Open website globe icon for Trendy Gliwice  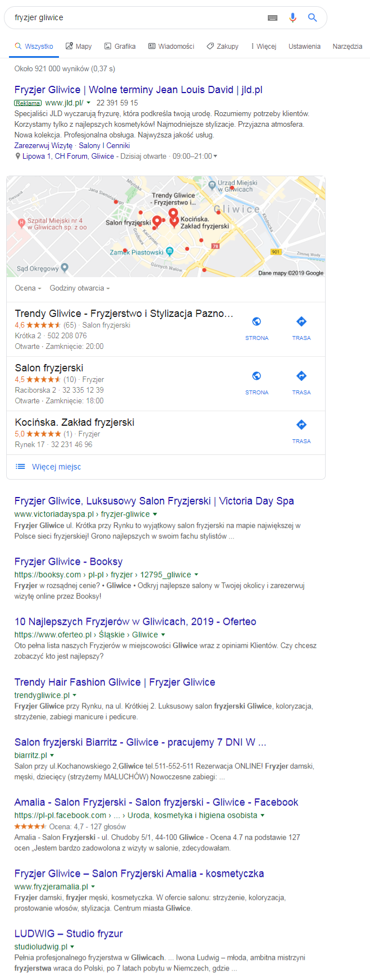pyautogui.click(x=257, y=321)
